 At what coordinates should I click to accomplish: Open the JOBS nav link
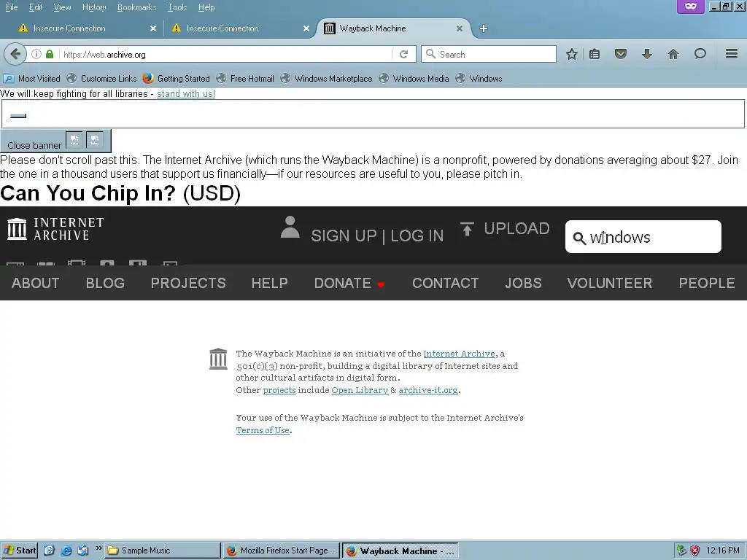[523, 284]
